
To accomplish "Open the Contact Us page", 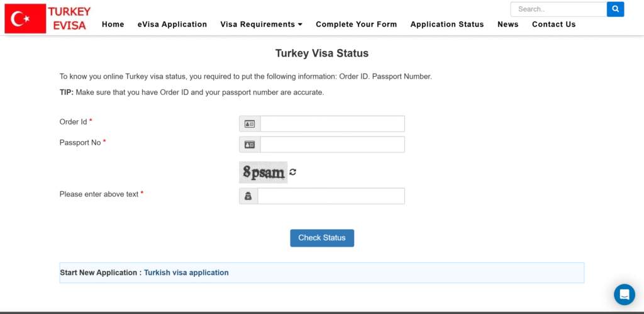I will pos(553,25).
